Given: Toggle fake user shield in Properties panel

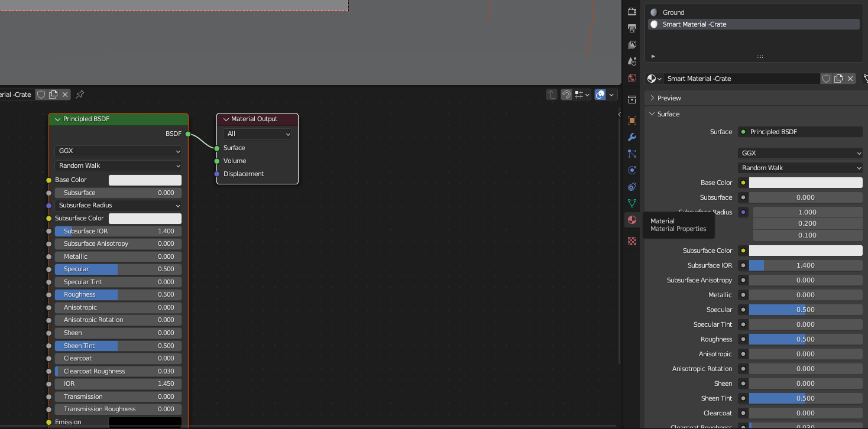Looking at the screenshot, I should 827,79.
